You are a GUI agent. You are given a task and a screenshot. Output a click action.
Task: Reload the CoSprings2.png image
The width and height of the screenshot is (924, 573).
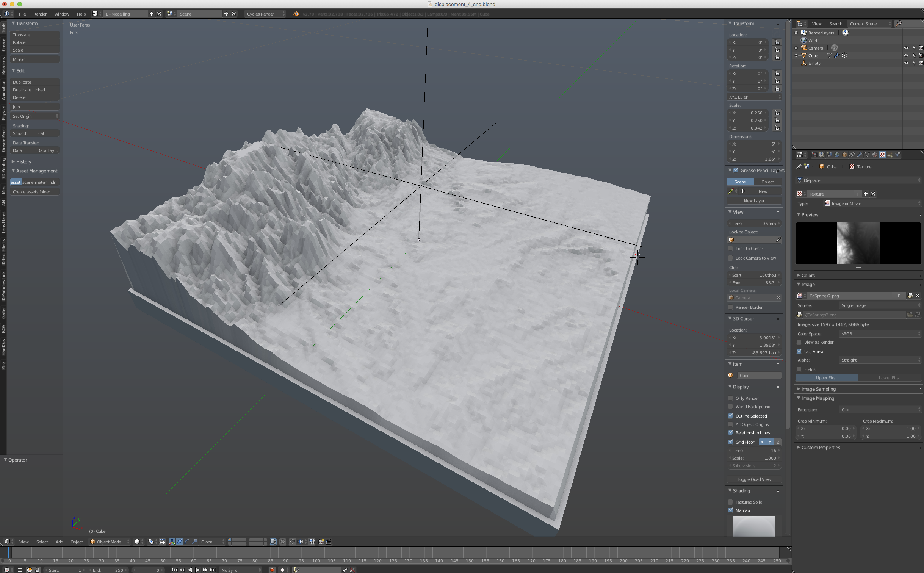pyautogui.click(x=918, y=315)
